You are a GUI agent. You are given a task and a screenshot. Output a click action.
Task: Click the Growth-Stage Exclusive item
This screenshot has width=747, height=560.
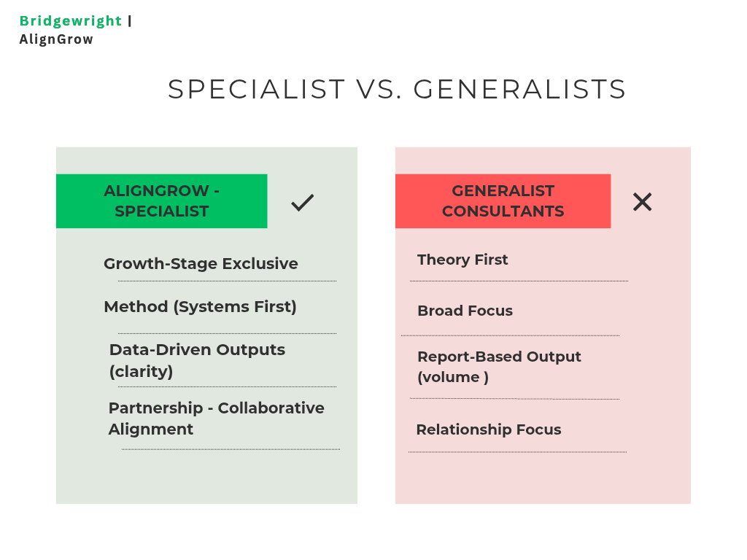201,263
